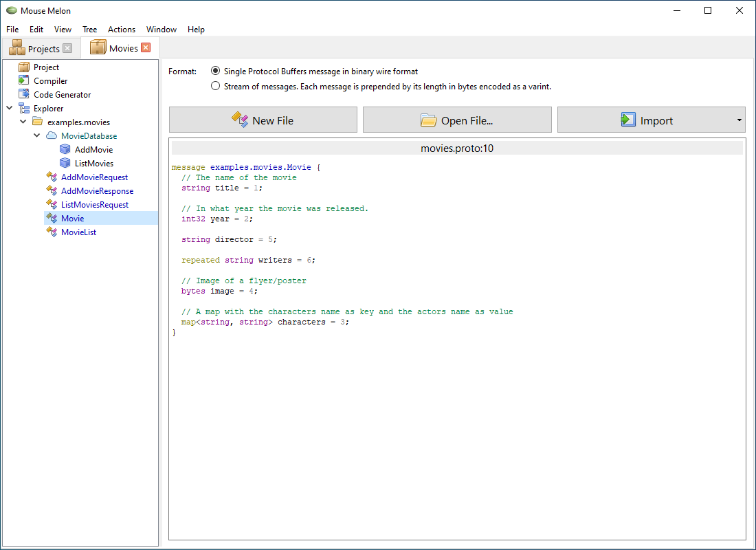Click the movies.proto:10 source header
The width and height of the screenshot is (756, 550).
457,148
